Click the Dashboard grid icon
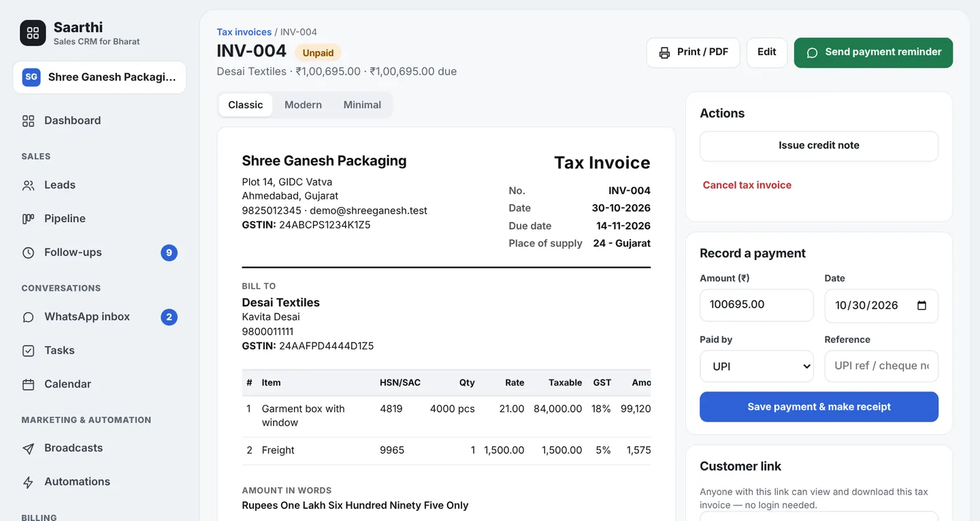980x521 pixels. [x=28, y=121]
